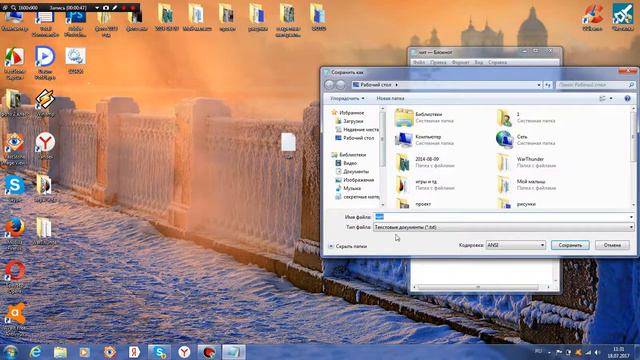Click the volume icon in system tray
Screen dimensions: 640x360
(x=597, y=352)
